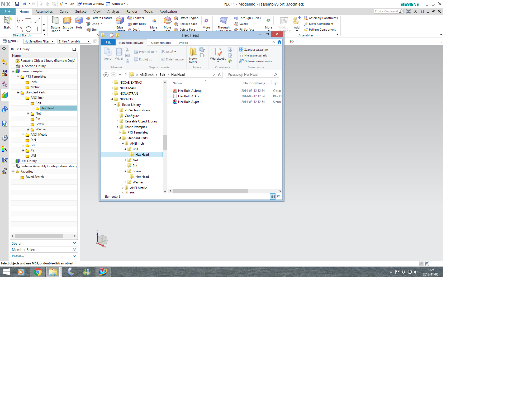Viewport: 532px width, 399px height.
Task: Select the Sketch tool in NX ribbon
Action: coord(8,22)
